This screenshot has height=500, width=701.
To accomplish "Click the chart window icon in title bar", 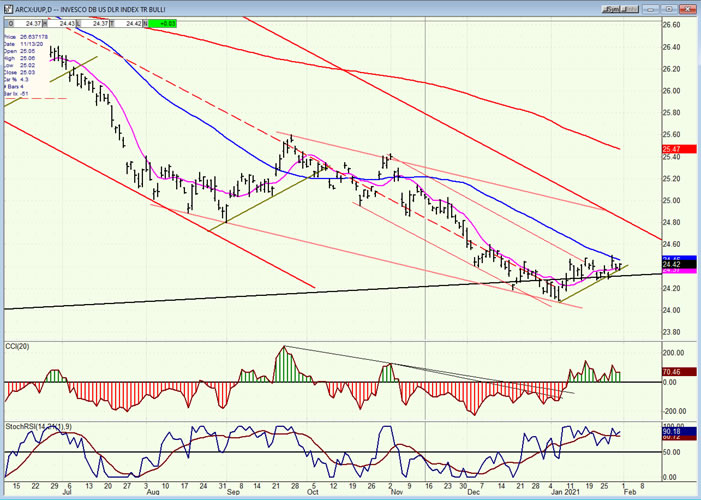I will click(x=6, y=6).
